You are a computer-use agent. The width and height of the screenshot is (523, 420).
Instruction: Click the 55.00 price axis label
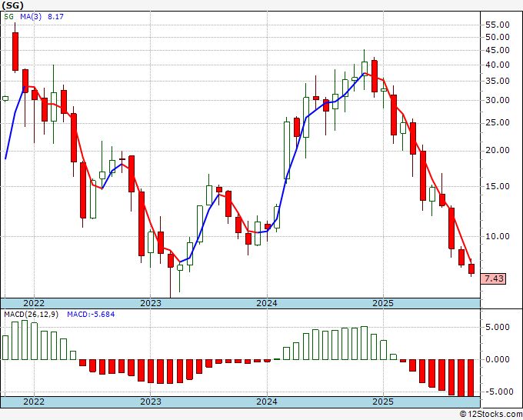point(498,25)
